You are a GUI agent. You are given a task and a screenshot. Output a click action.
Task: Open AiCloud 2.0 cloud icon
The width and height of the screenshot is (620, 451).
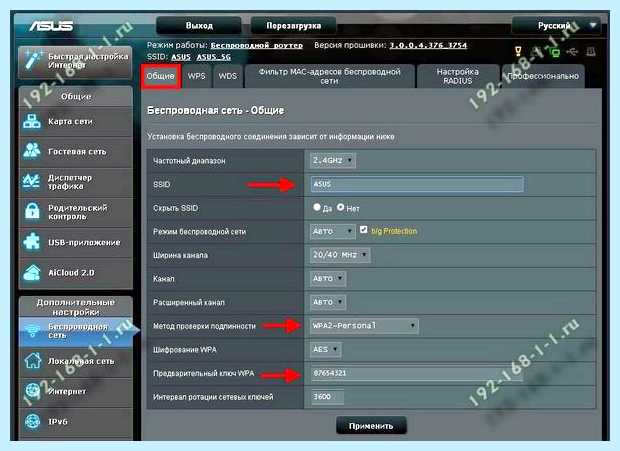32,272
